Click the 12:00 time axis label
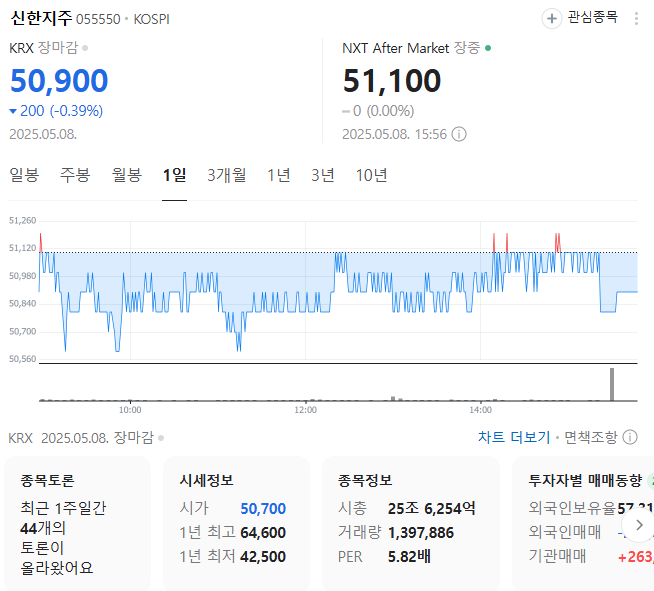Image resolution: width=654 pixels, height=591 pixels. tap(305, 410)
